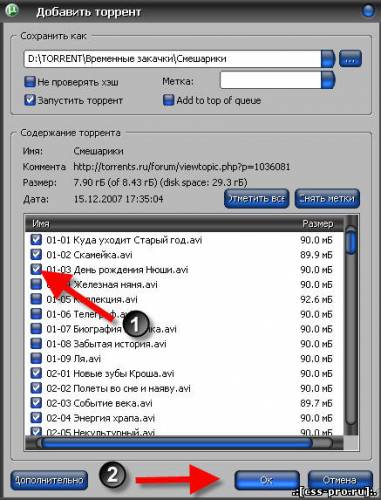Open the Метка label dropdown
381x500 pixels.
coord(328,80)
